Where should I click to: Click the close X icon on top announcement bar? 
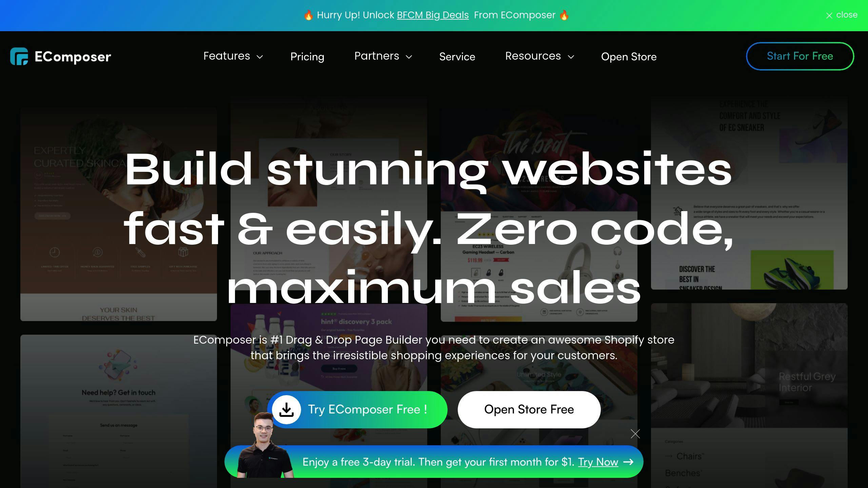[x=829, y=14]
